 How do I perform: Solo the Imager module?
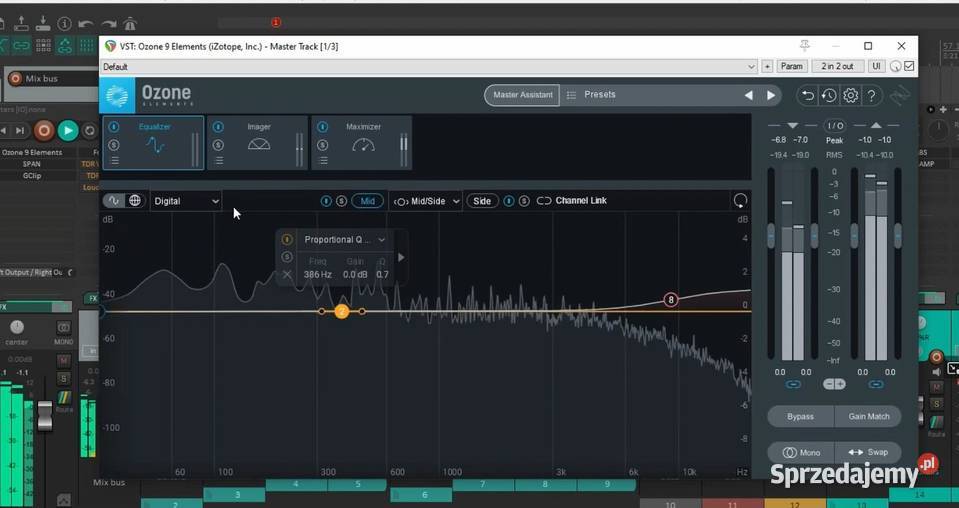(x=218, y=145)
